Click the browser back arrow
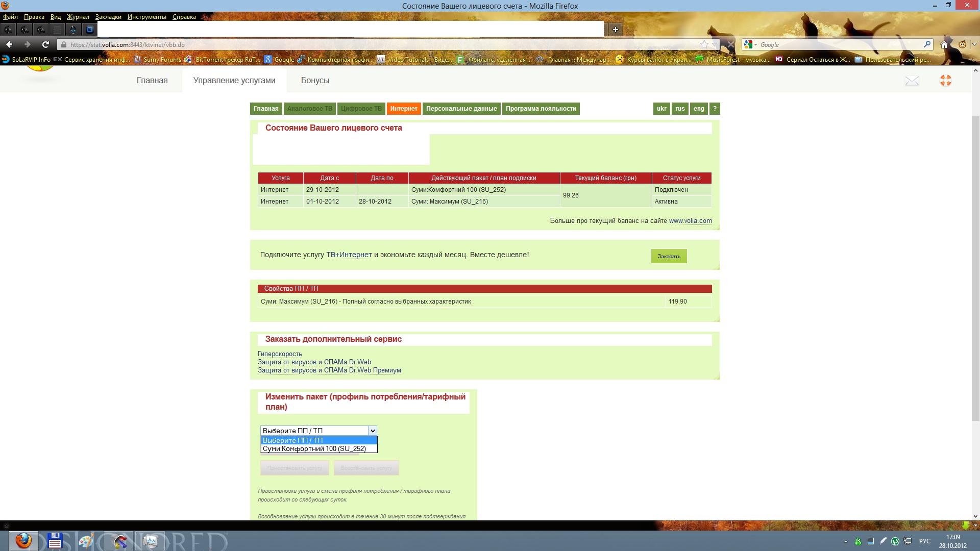The image size is (980, 551). pyautogui.click(x=9, y=44)
